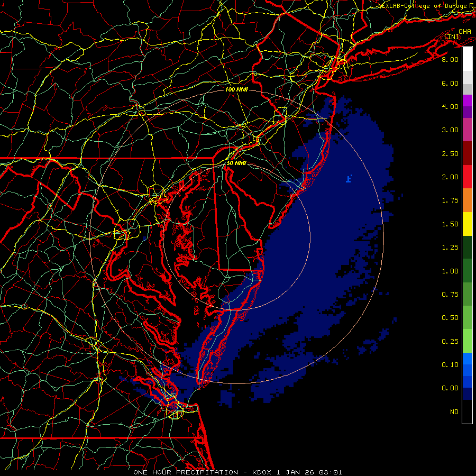Click the 8.00 legend value
Screen dimensions: 476x476
click(x=450, y=59)
